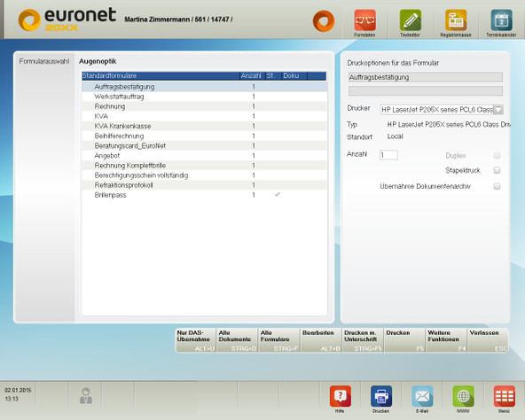The width and height of the screenshot is (525, 420).
Task: Toggle the Duplex checkbox
Action: pos(497,155)
